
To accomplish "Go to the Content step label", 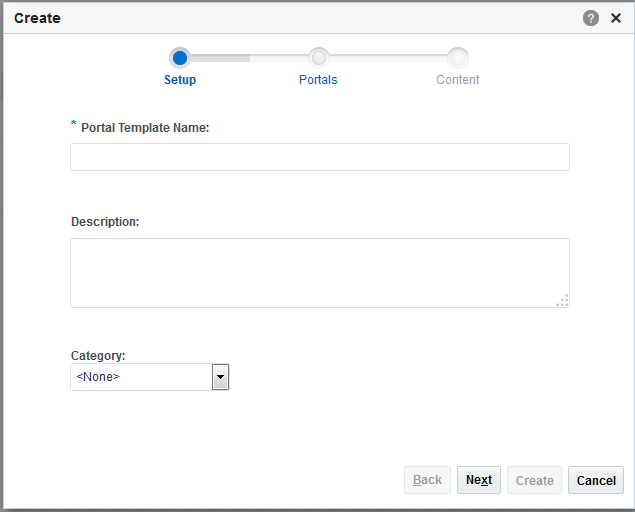I will point(458,80).
